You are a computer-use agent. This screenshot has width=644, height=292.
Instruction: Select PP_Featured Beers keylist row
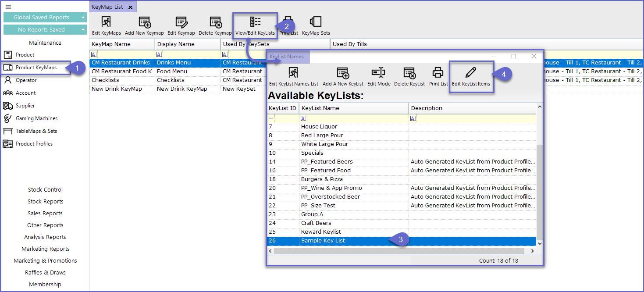pos(402,162)
